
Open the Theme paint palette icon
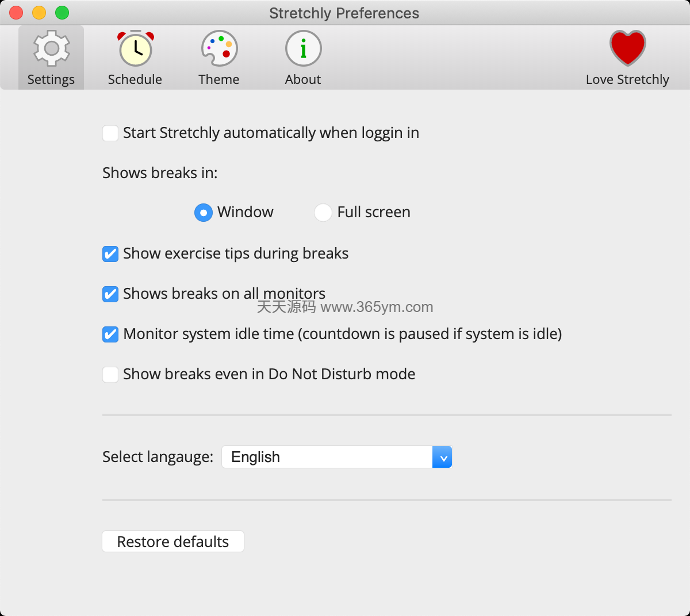click(219, 48)
